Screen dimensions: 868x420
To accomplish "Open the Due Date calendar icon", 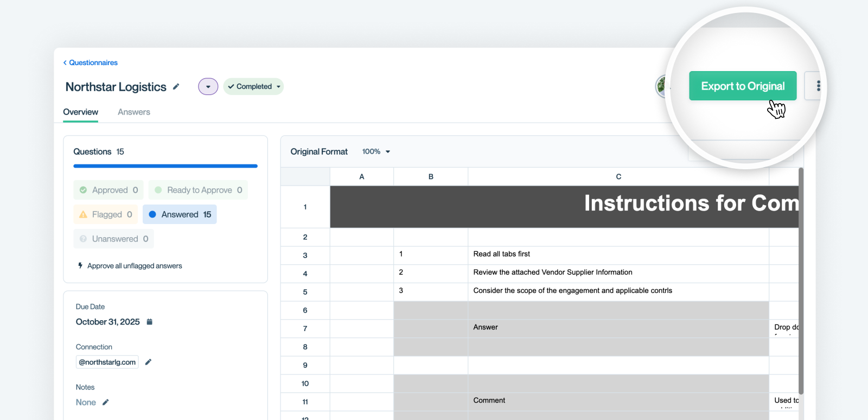I will pos(150,322).
